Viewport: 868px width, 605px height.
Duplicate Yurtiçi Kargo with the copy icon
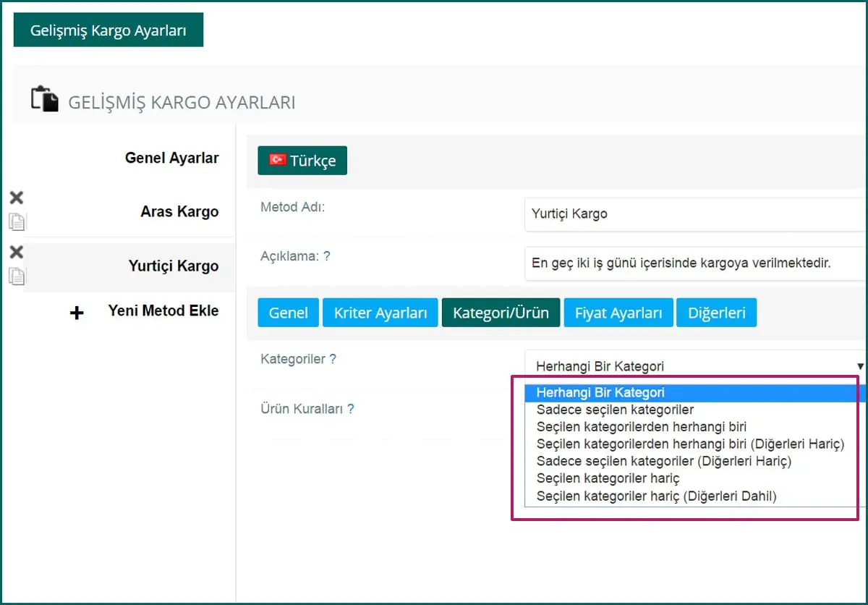click(17, 276)
